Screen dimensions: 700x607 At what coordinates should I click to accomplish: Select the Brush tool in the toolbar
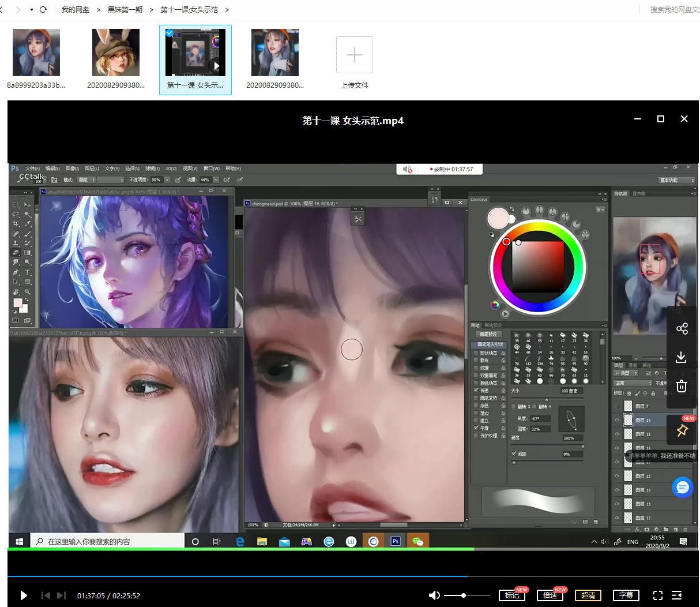(x=26, y=233)
